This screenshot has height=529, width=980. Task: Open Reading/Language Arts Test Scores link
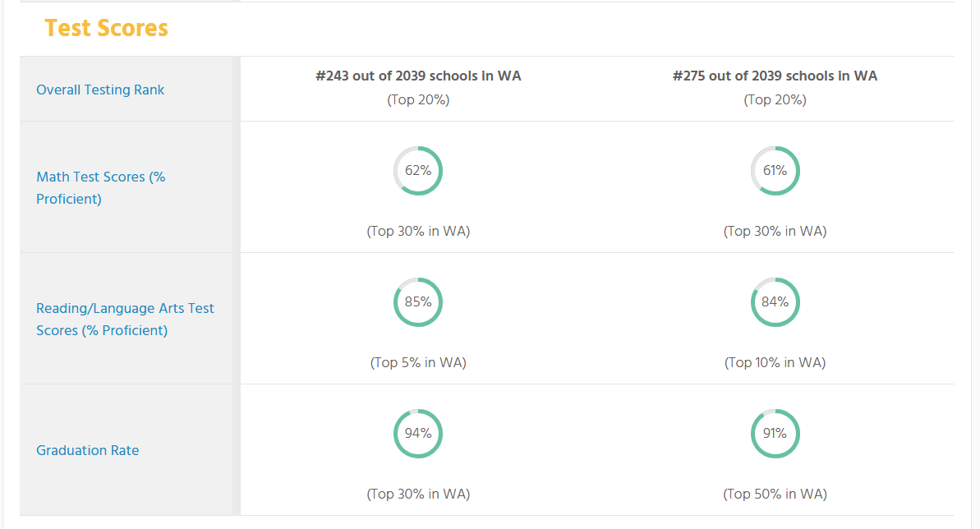(125, 319)
